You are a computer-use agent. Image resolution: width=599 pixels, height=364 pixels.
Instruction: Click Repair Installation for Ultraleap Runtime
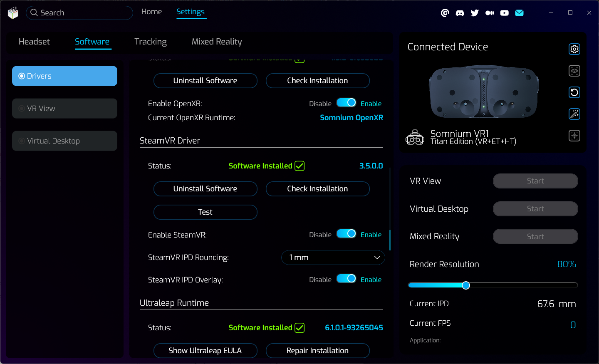(x=317, y=351)
